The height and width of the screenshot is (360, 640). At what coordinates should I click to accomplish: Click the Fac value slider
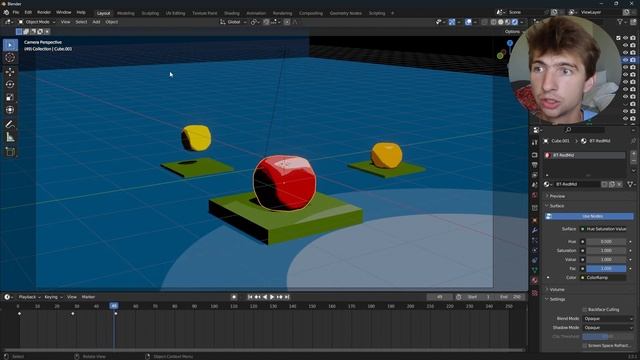point(606,269)
